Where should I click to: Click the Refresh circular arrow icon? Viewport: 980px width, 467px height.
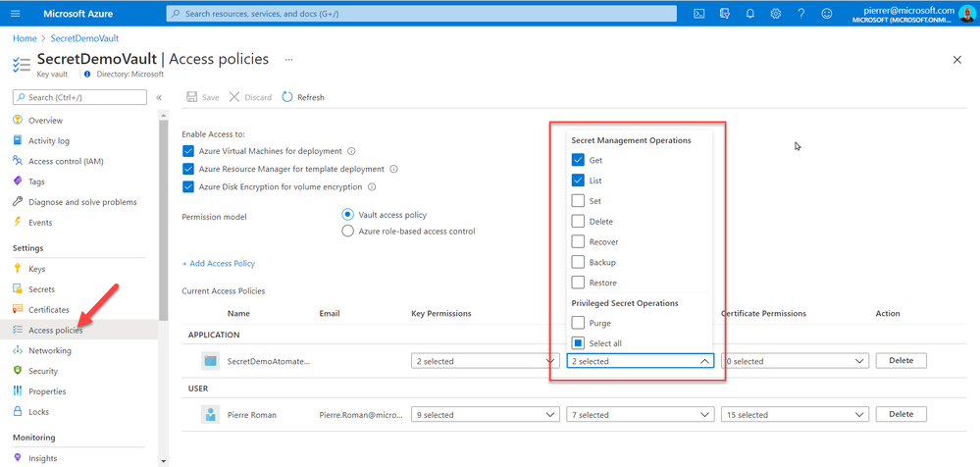[x=287, y=97]
